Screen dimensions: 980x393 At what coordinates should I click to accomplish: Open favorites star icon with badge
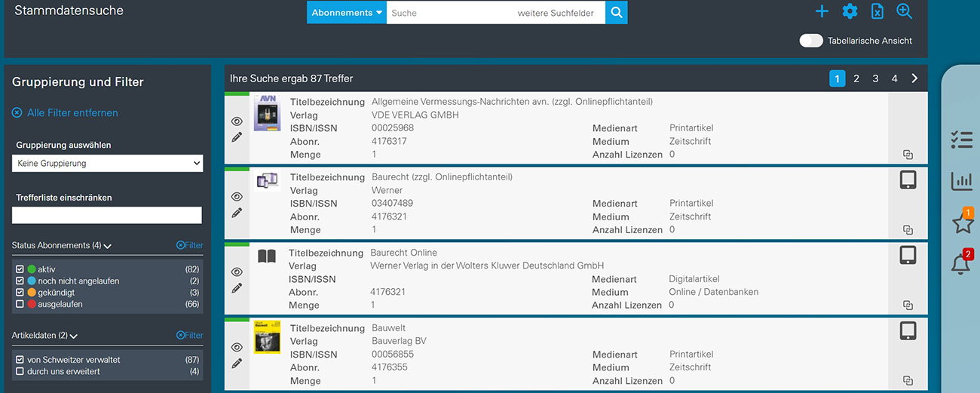click(x=962, y=223)
